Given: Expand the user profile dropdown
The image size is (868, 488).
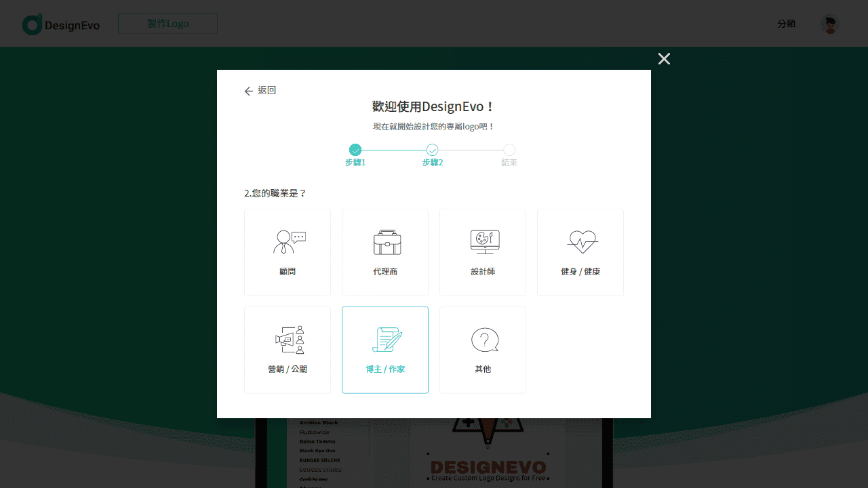Looking at the screenshot, I should 829,23.
